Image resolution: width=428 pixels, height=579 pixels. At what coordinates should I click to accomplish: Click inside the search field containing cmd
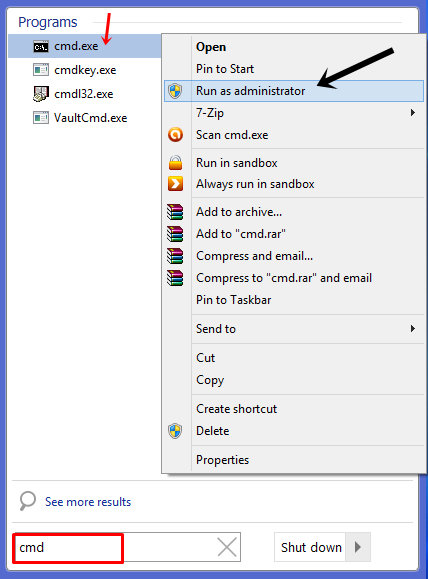coord(114,547)
